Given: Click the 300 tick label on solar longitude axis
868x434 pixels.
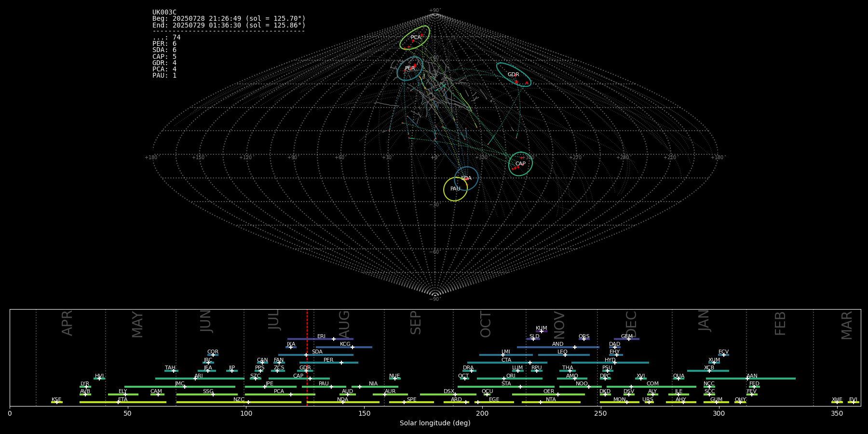Looking at the screenshot, I should [719, 413].
